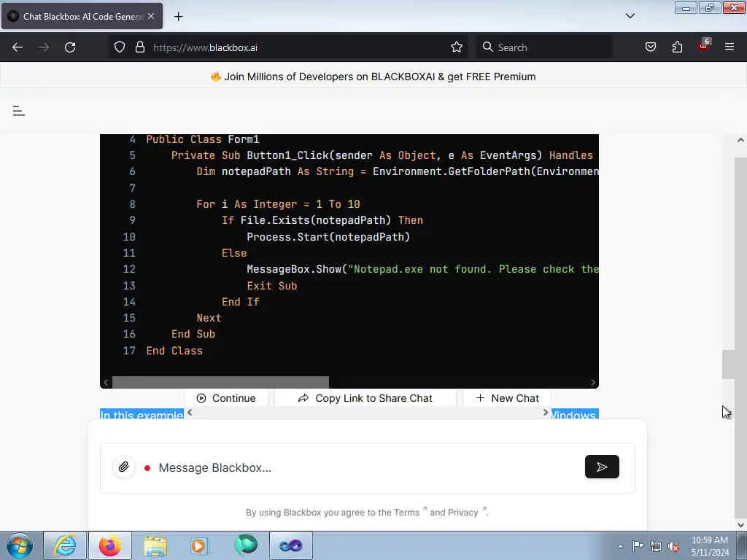Click the Continue button
The width and height of the screenshot is (747, 560).
226,398
